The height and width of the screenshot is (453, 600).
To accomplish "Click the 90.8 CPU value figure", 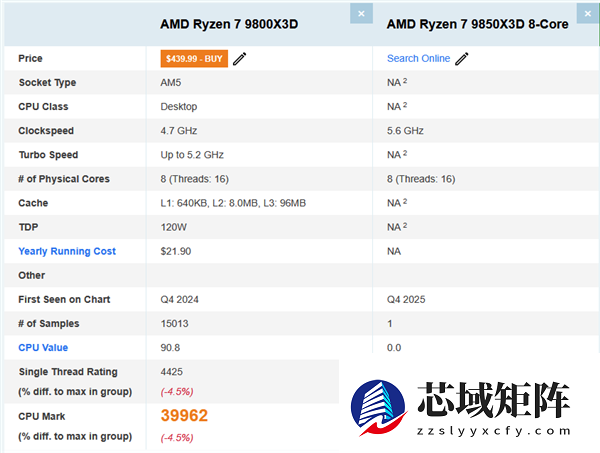I will [170, 348].
